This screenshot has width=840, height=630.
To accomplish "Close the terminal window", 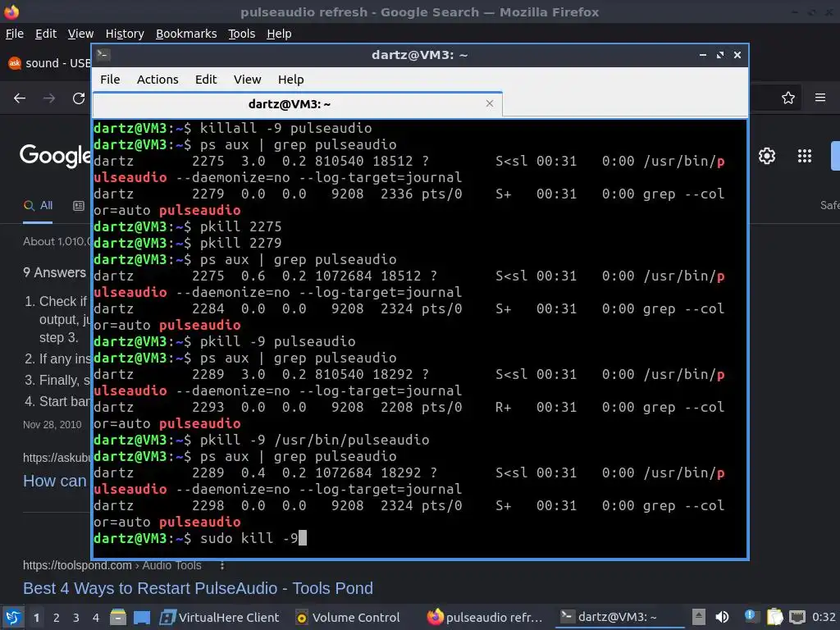I will click(737, 55).
